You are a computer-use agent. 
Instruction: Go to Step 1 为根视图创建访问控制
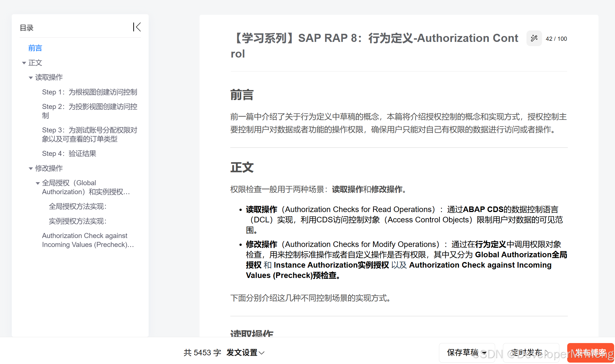pyautogui.click(x=89, y=92)
